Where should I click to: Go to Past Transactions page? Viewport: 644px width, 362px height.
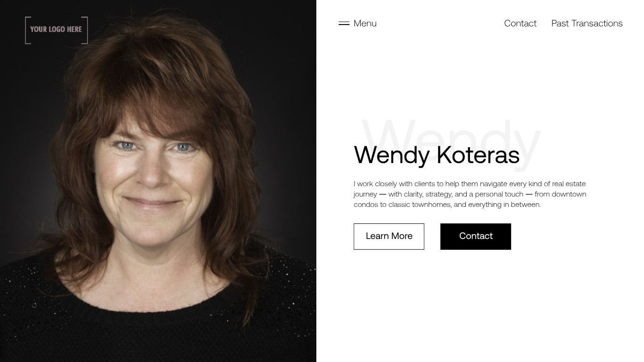[x=587, y=23]
